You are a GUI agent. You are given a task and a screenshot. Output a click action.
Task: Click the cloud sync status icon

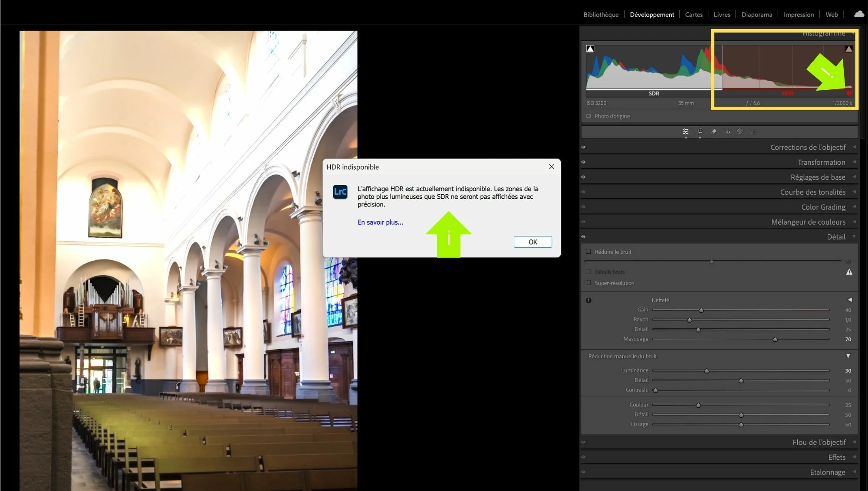point(859,14)
